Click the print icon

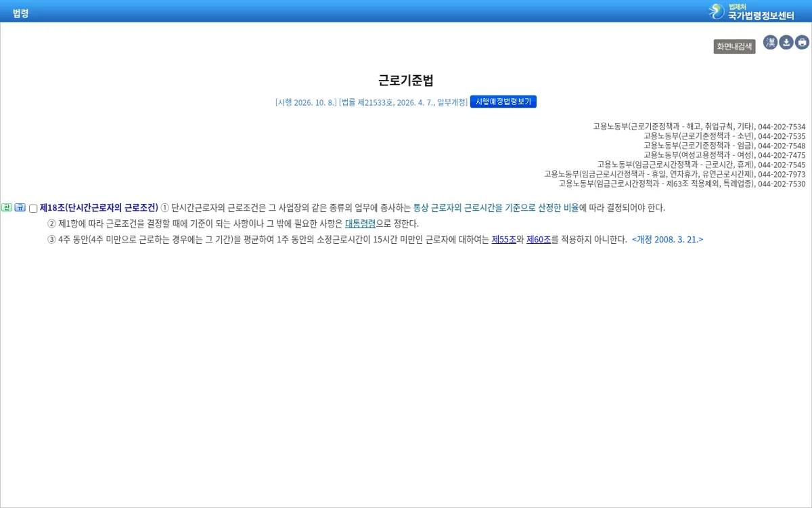point(803,43)
